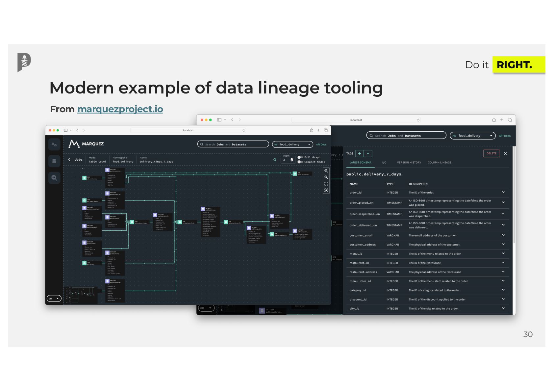The width and height of the screenshot is (554, 392).
Task: Switch to the I/O tab
Action: point(384,163)
